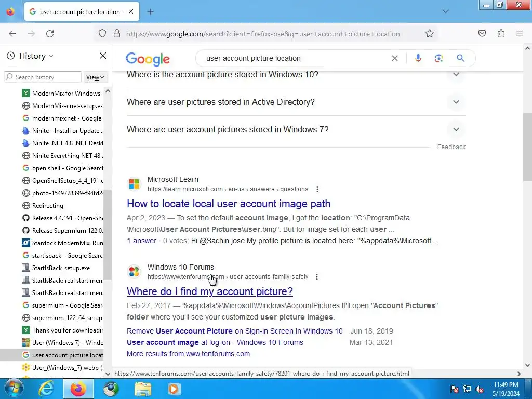This screenshot has height=399, width=532.
Task: Select Release Supermium 122 history entry
Action: point(62,230)
